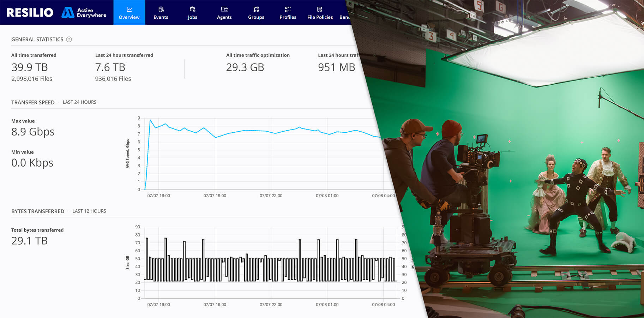This screenshot has height=318, width=644.
Task: Open Events via its calendar icon
Action: tap(161, 9)
